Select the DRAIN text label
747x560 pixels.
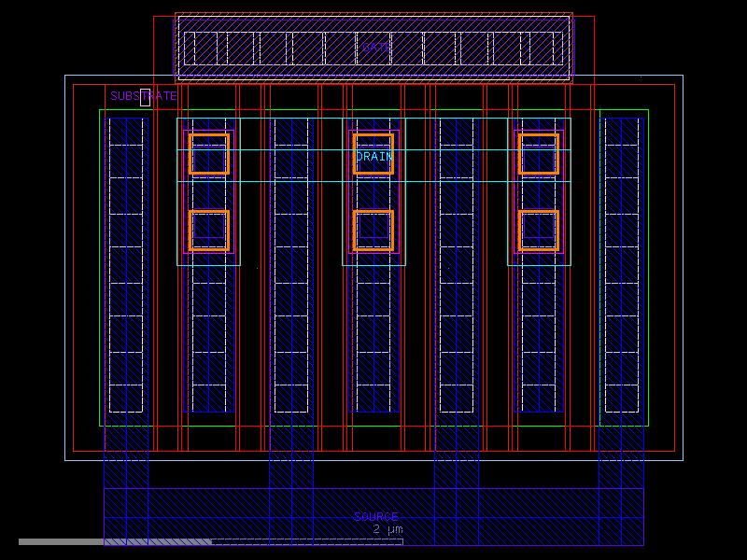pos(373,157)
